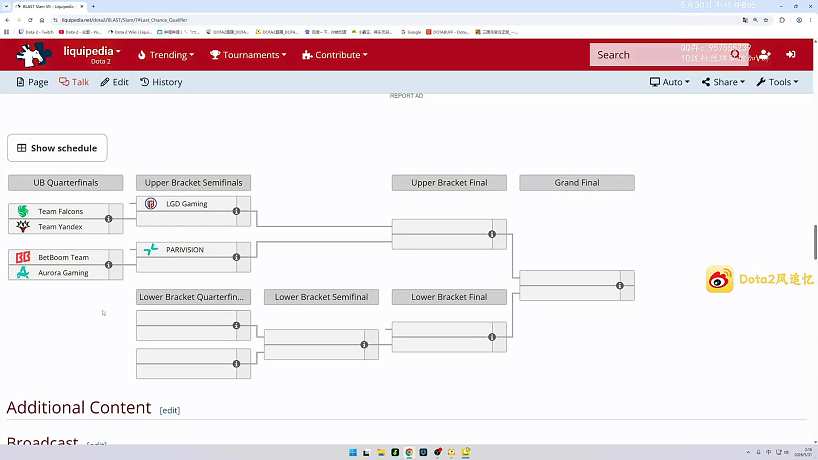Image resolution: width=818 pixels, height=460 pixels.
Task: Click the create account icon
Action: tap(765, 54)
